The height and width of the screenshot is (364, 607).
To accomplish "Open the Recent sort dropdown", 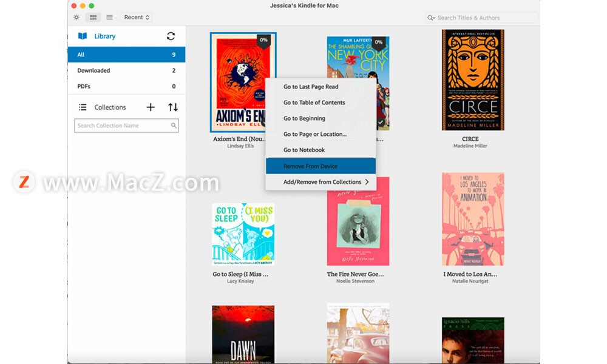I will point(137,18).
